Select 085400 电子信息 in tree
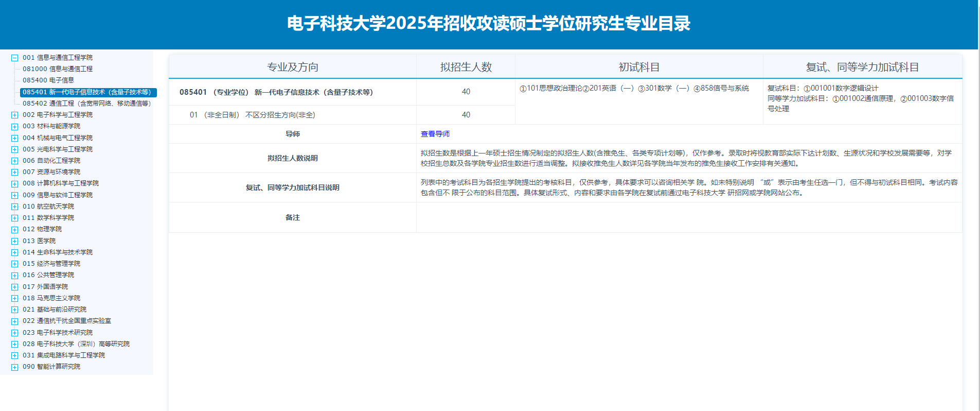The image size is (980, 411). tap(48, 80)
